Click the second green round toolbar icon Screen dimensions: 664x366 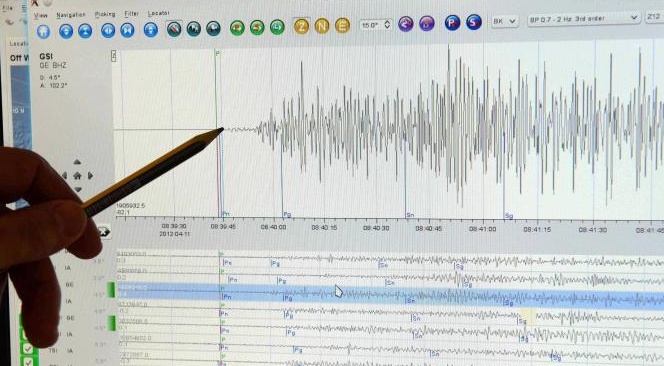257,28
